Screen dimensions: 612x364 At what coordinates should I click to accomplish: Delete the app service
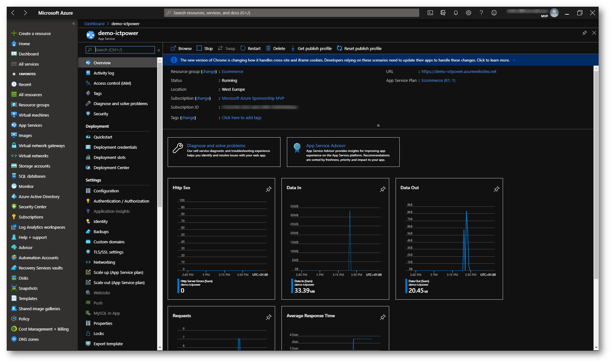pos(276,48)
